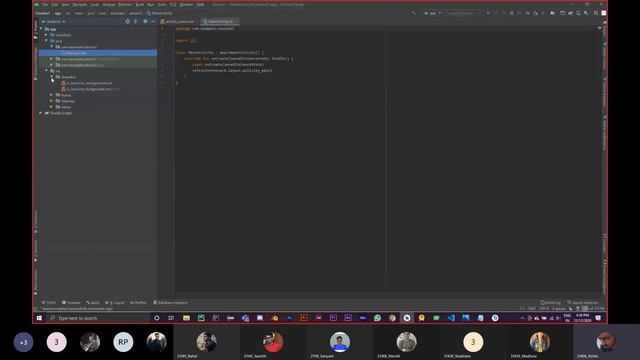Expand the layout folder arrow
The image size is (640, 360).
[x=52, y=95]
